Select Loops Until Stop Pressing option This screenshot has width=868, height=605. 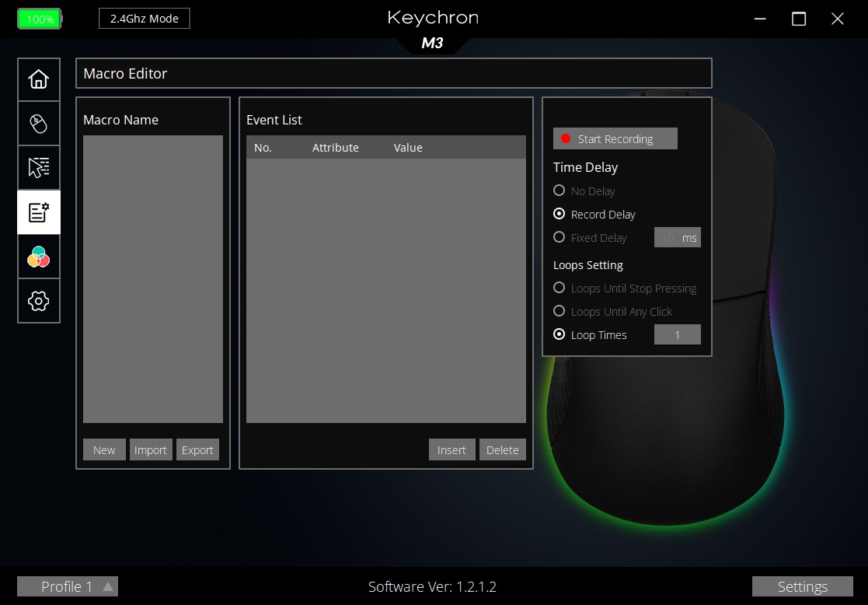click(x=559, y=288)
